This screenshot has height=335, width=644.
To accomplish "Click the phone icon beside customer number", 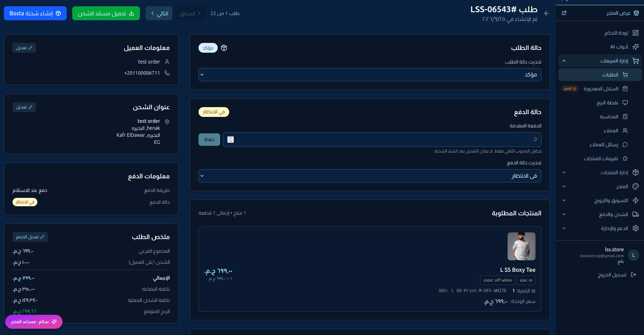I will tap(167, 73).
